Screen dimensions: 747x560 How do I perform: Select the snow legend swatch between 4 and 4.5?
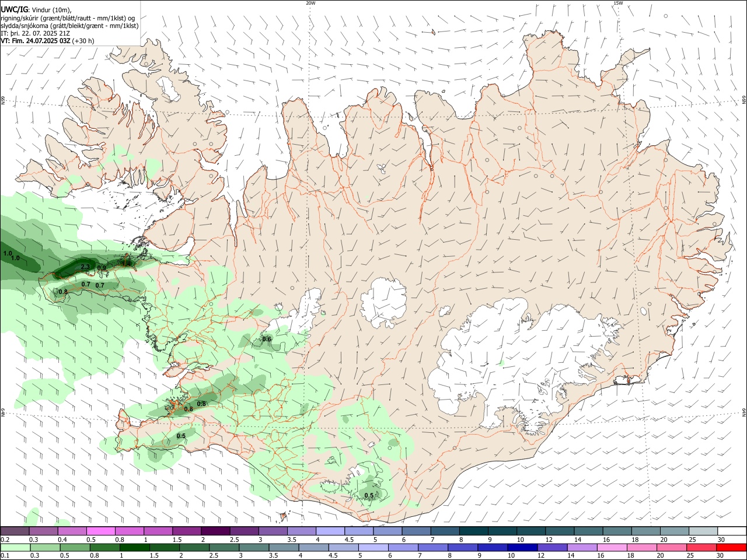pos(330,531)
